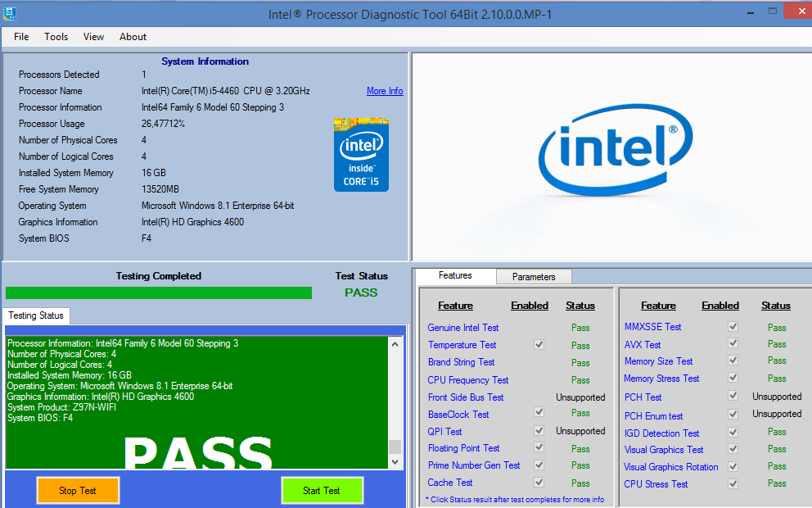Click the Floating Point Test feature name
Screen dimensions: 812x508
[463, 448]
